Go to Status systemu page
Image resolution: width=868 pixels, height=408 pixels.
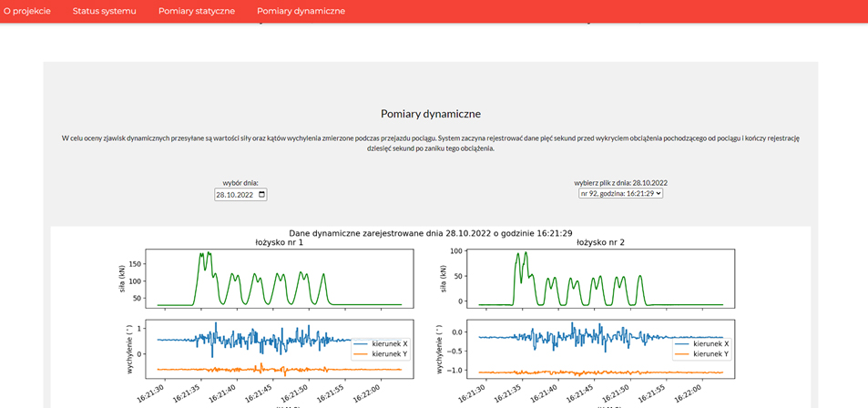click(x=104, y=11)
